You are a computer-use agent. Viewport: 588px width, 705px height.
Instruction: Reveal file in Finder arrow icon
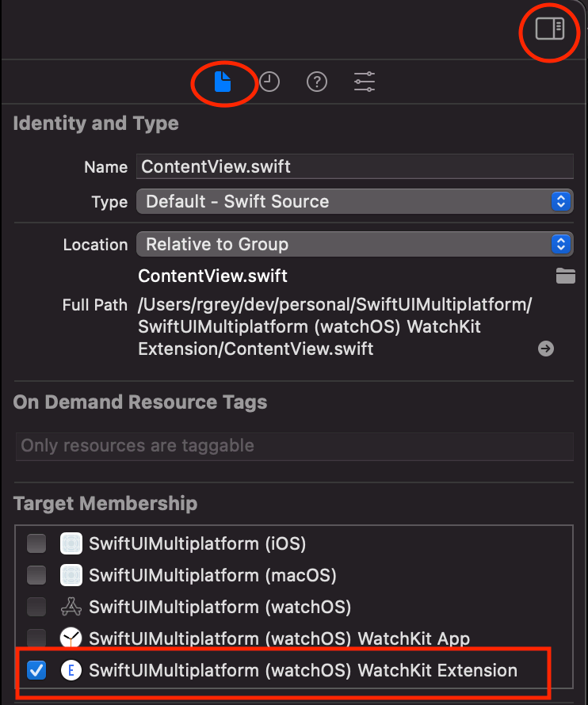[545, 349]
